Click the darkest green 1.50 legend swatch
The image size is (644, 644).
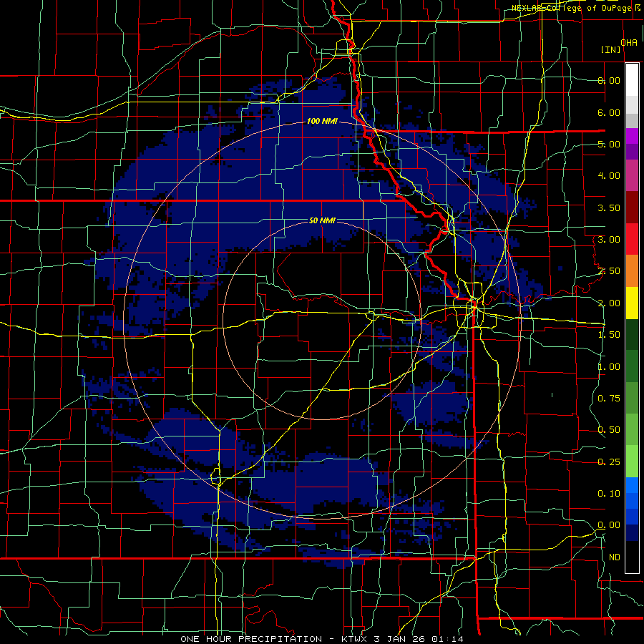click(x=632, y=335)
